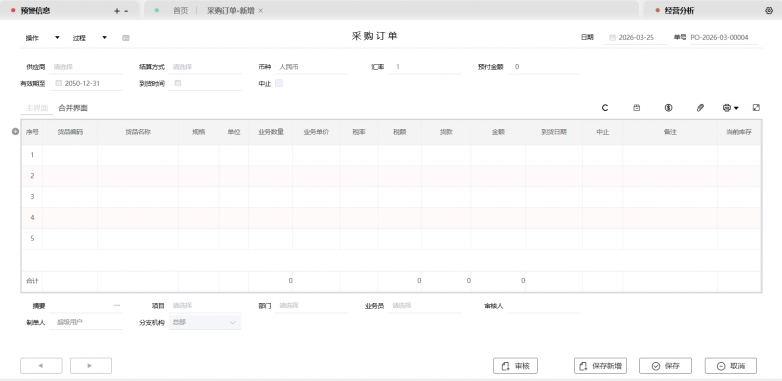Click the 保存新增 button

coord(600,366)
